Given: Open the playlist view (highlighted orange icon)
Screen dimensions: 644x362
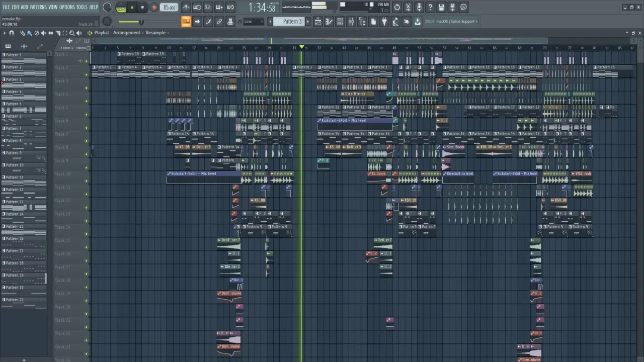Looking at the screenshot, I should click(x=186, y=22).
